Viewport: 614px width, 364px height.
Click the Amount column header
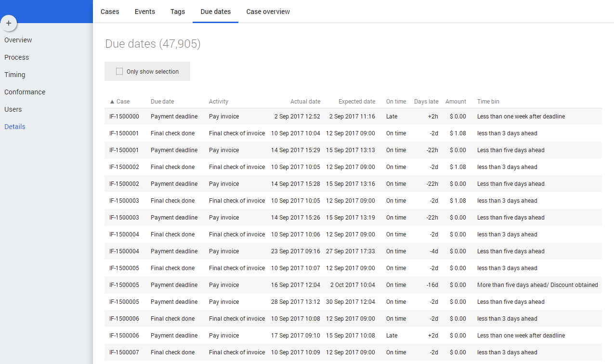pos(456,102)
